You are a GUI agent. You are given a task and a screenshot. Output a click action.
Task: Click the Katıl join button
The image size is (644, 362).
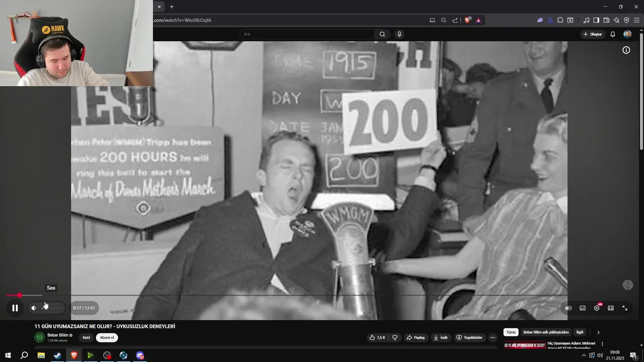coord(87,338)
